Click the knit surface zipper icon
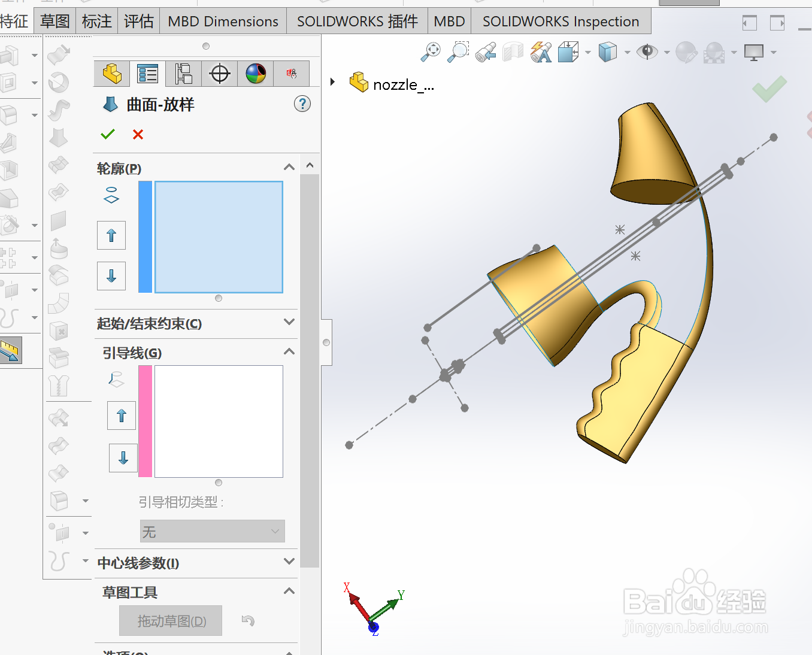This screenshot has height=655, width=812. 59,385
